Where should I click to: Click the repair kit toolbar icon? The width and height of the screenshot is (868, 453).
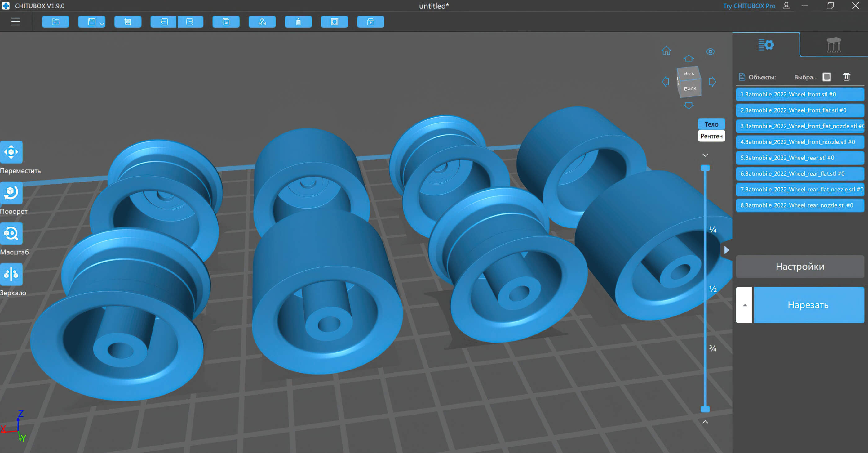point(370,22)
